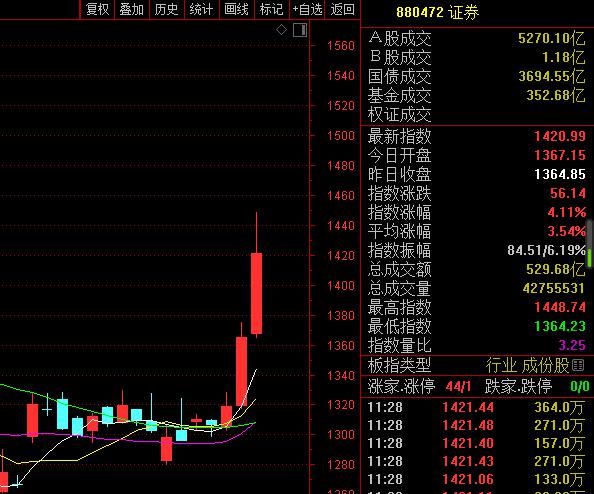Add to watchlist via +自选
This screenshot has height=494, width=594.
[x=307, y=9]
